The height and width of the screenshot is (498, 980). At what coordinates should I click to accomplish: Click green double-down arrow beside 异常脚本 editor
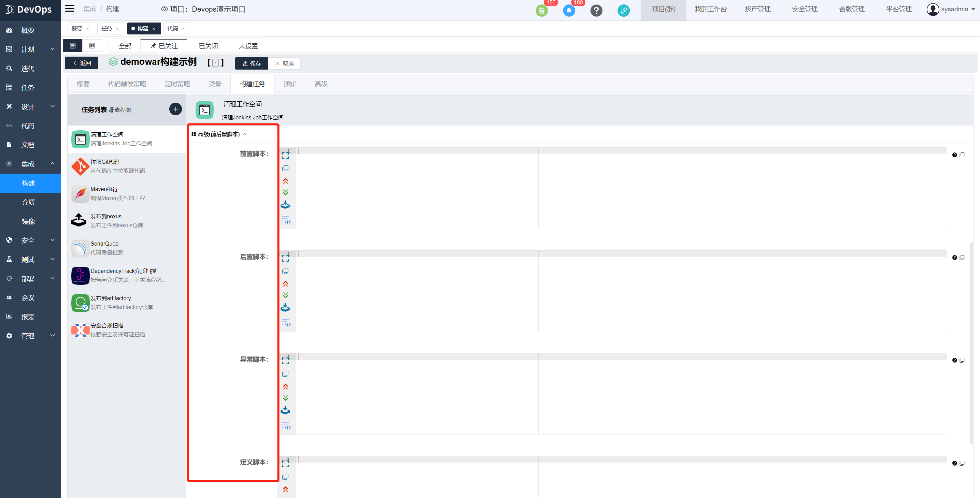pyautogui.click(x=285, y=398)
